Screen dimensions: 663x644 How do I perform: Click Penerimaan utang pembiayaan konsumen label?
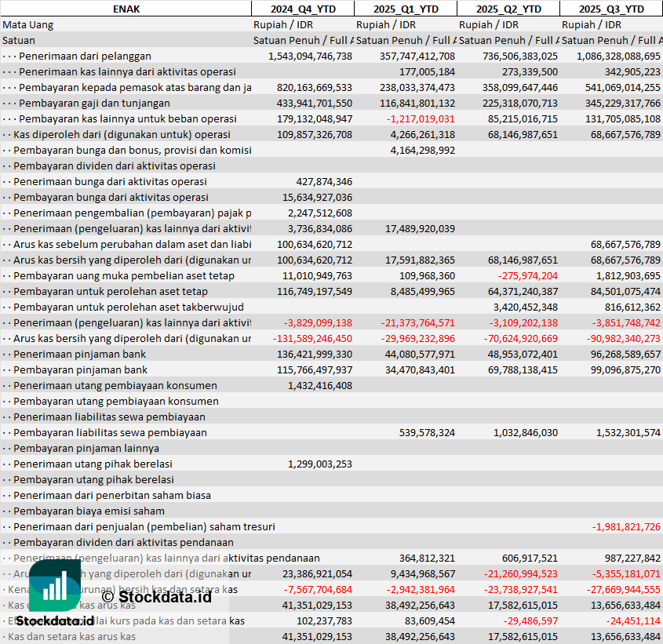[x=115, y=385]
